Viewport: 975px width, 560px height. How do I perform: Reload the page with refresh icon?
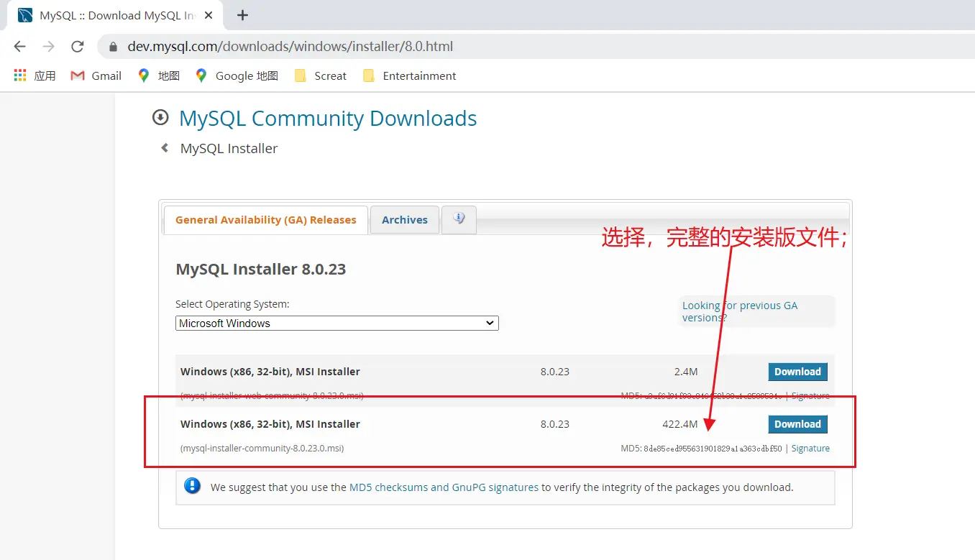tap(77, 47)
